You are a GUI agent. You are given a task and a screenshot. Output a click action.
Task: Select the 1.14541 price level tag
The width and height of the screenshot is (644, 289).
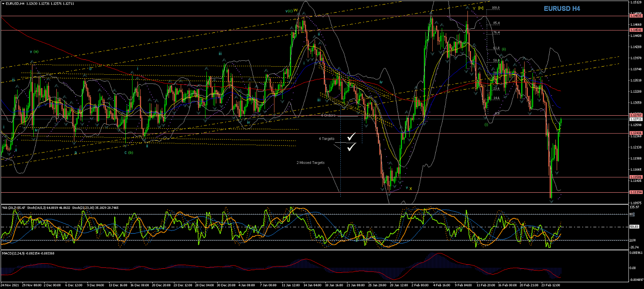(635, 30)
